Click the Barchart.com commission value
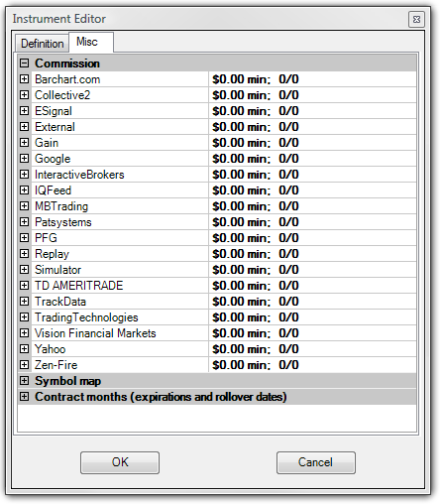This screenshot has width=443, height=504. click(256, 79)
